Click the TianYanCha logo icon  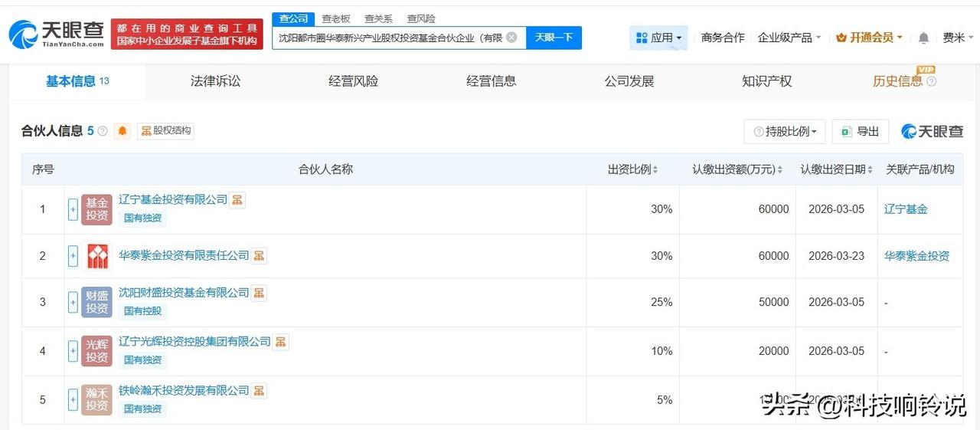(23, 34)
